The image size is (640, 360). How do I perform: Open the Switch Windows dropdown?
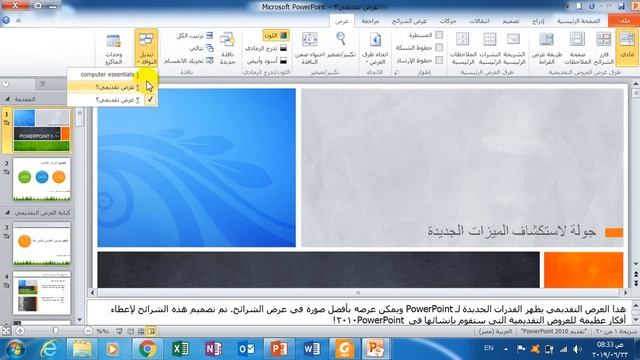tap(146, 48)
